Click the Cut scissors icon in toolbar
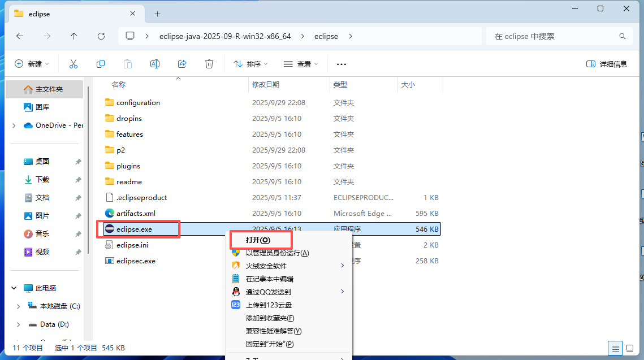Screen dimensions: 644x360 pos(73,64)
